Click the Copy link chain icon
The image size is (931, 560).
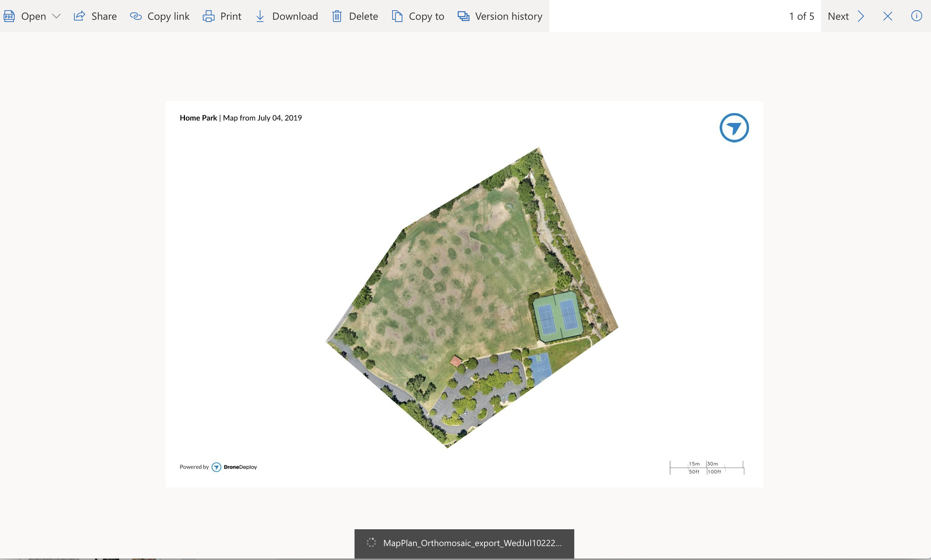point(136,16)
